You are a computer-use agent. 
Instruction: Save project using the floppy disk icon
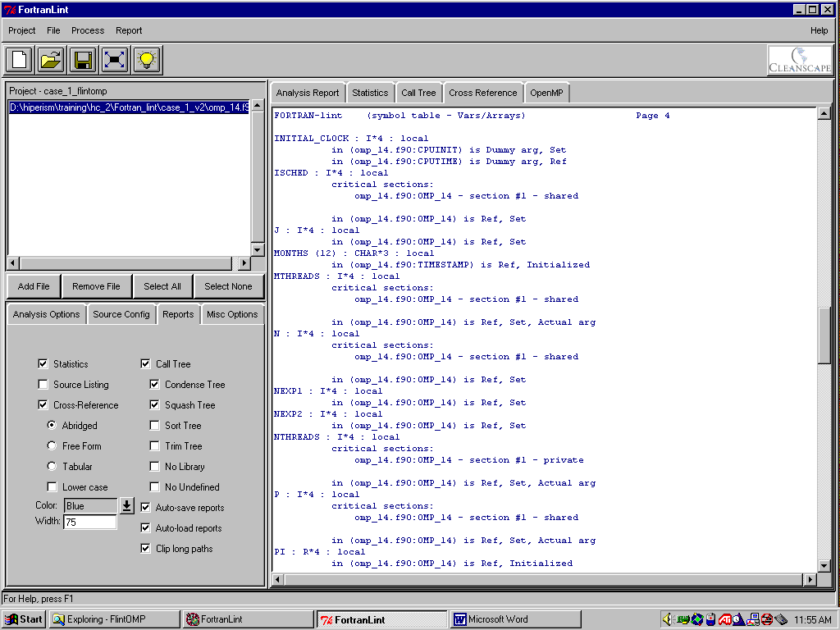tap(83, 59)
